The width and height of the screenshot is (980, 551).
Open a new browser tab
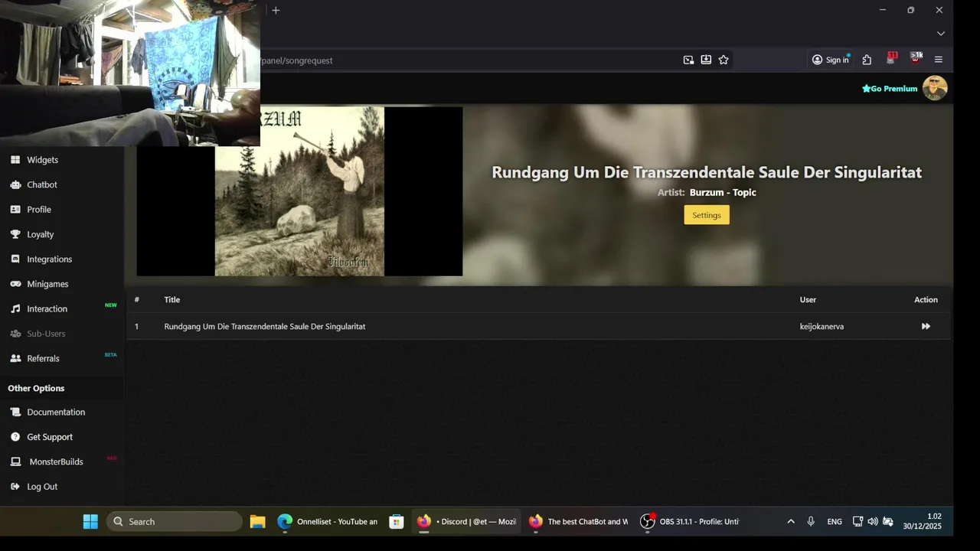click(x=276, y=10)
